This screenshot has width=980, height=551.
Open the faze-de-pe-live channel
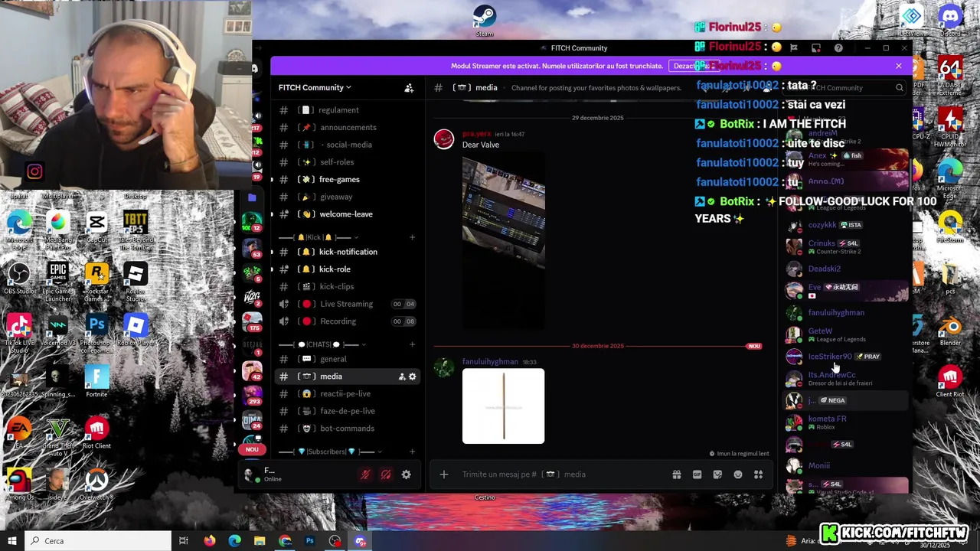point(346,411)
